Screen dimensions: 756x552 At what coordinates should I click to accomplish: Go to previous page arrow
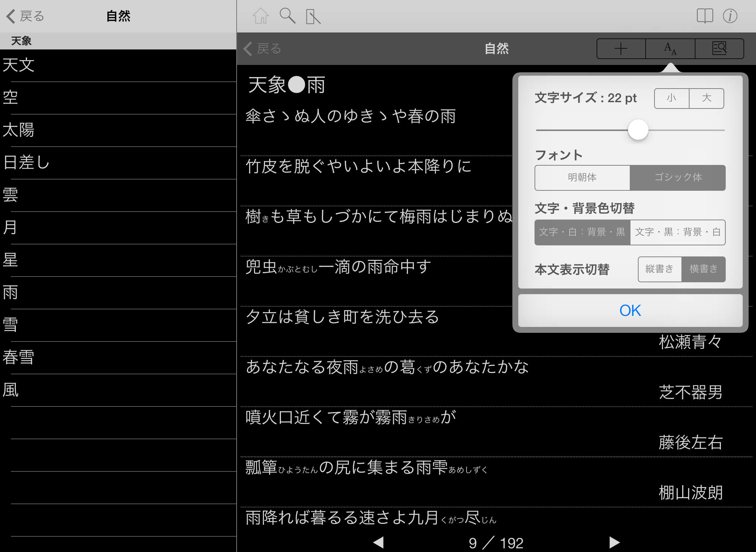tap(378, 542)
